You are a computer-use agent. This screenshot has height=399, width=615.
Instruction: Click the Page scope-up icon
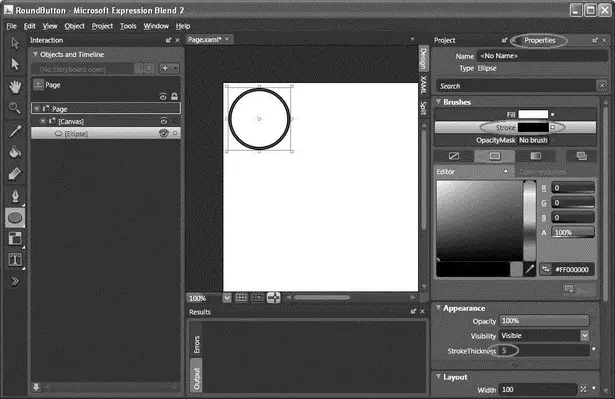[x=38, y=84]
